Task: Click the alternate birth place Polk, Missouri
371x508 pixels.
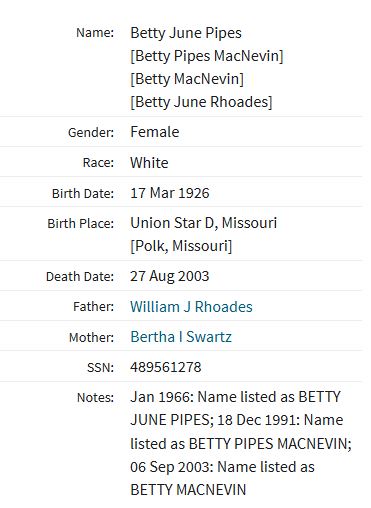Action: pos(181,246)
